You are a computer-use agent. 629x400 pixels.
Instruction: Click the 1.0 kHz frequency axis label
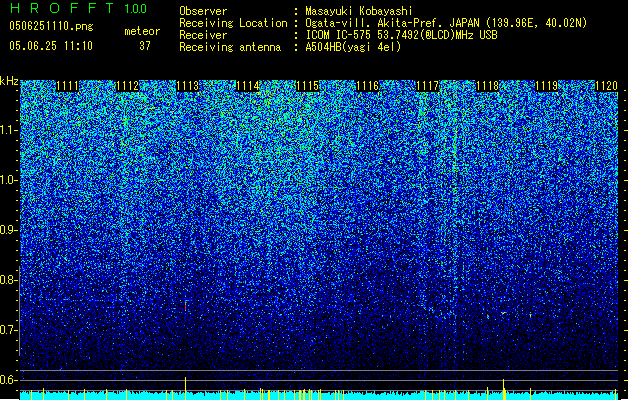(x=9, y=180)
